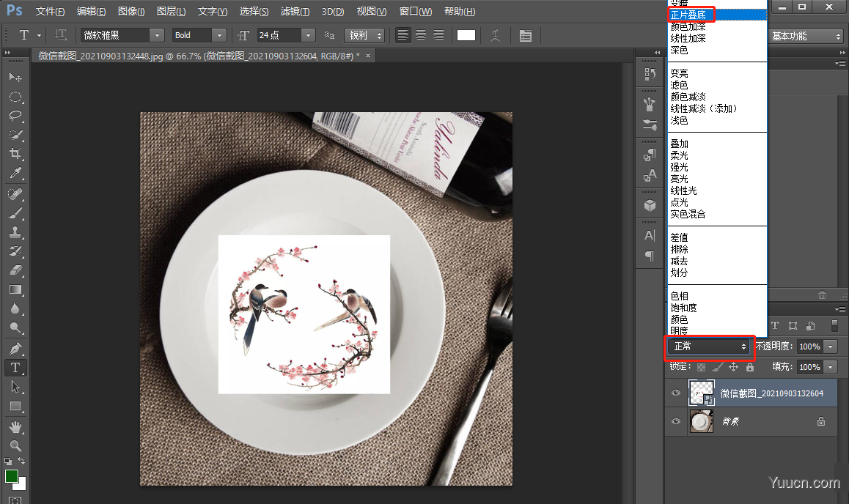Image resolution: width=849 pixels, height=504 pixels.
Task: Open the 微软雅黑 font family dropdown
Action: (x=156, y=35)
